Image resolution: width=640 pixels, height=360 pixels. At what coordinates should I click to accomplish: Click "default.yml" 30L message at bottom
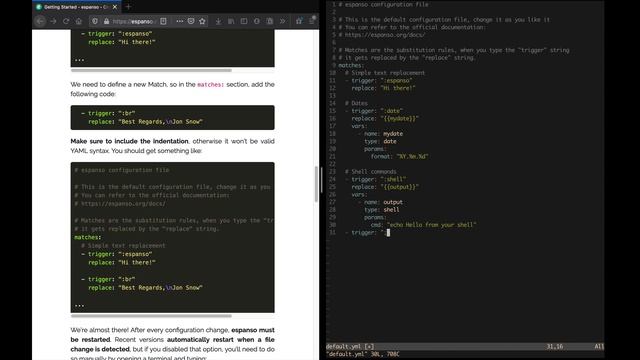pos(362,354)
